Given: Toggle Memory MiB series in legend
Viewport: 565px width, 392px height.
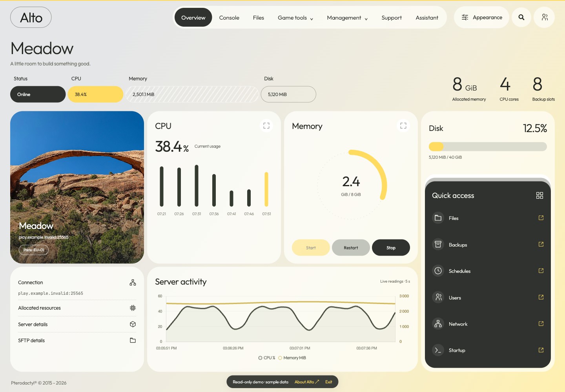Looking at the screenshot, I should pyautogui.click(x=292, y=358).
